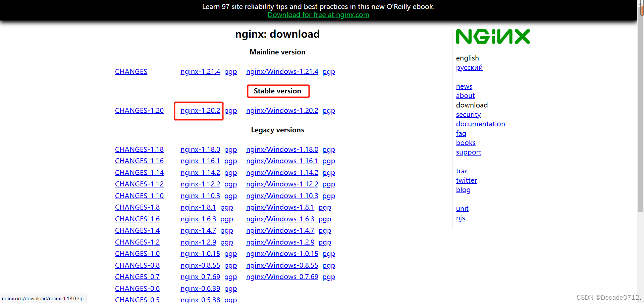Viewport: 644px width, 303px height.
Task: Download nginx/Windows-1.14.2
Action: (282, 173)
